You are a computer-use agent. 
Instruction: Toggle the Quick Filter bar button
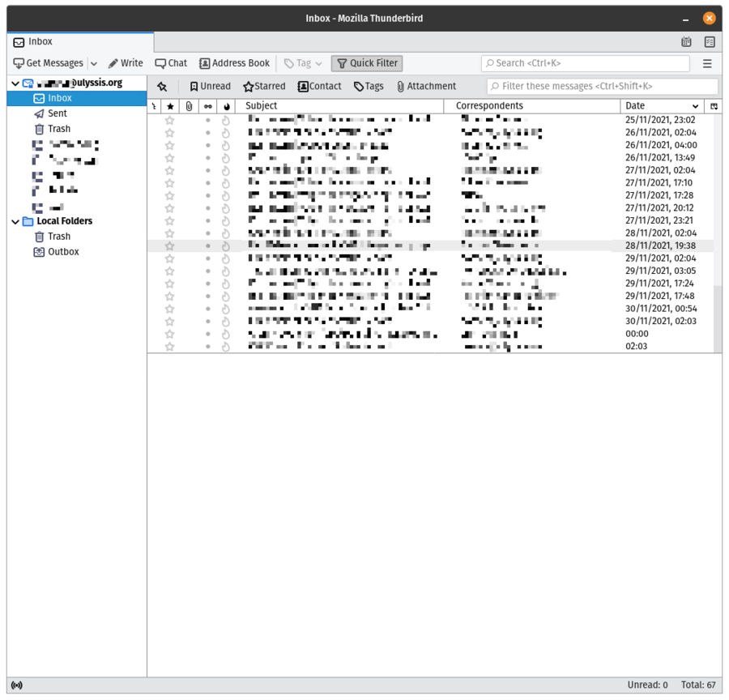click(x=366, y=63)
